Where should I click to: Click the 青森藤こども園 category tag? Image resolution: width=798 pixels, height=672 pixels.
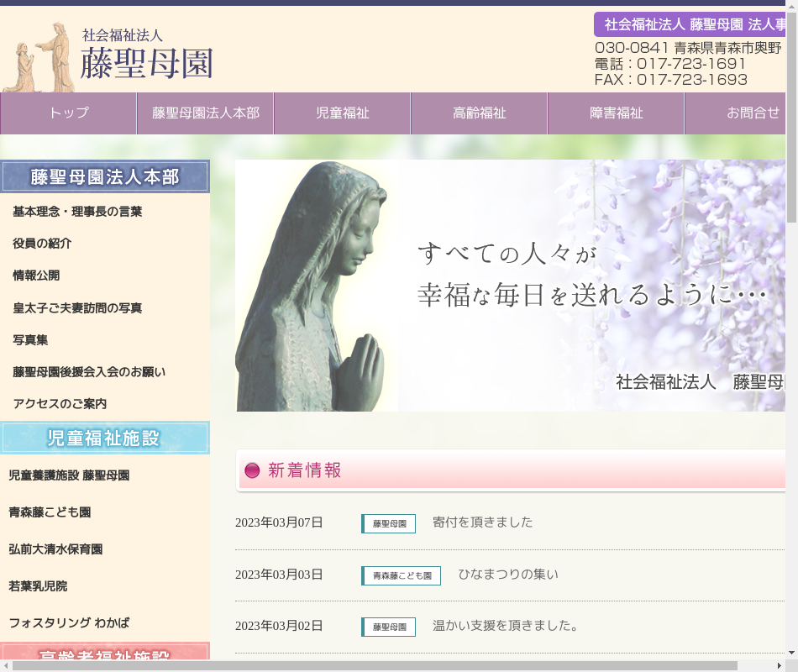402,575
